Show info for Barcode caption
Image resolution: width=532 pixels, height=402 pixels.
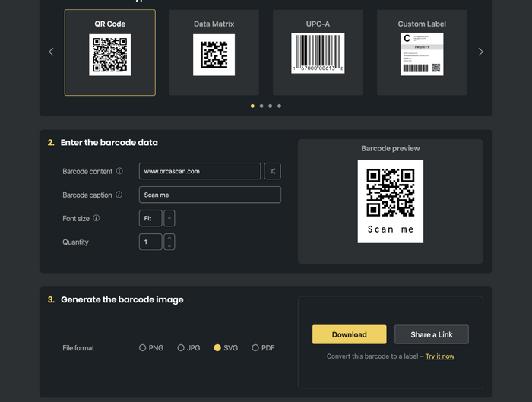119,195
